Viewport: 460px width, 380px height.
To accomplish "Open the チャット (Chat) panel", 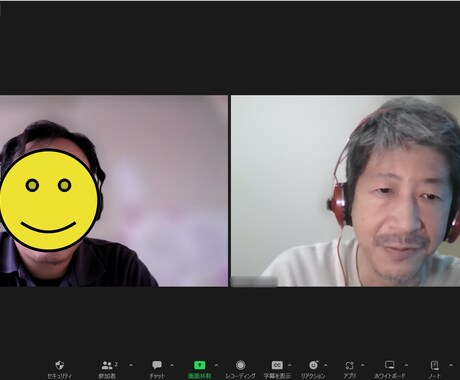I will coord(157,365).
